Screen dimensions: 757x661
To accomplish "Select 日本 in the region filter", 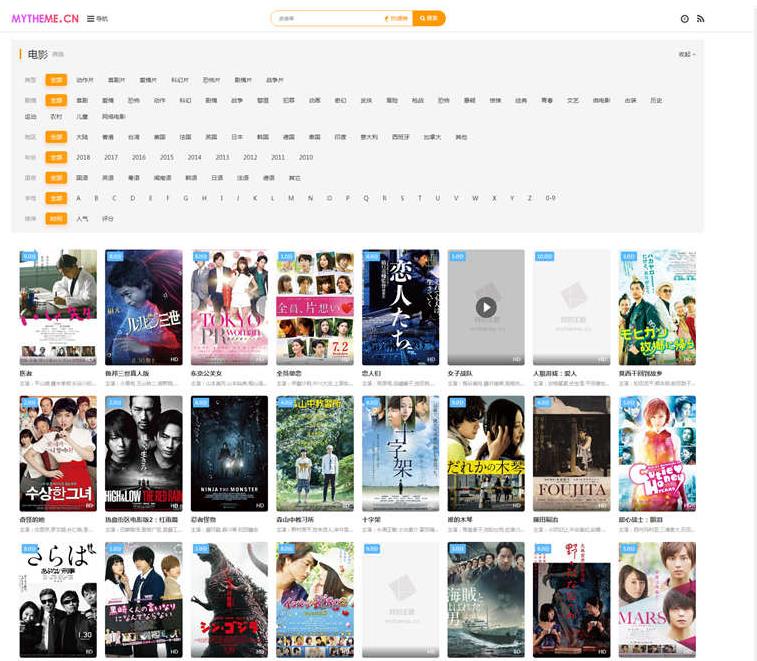I will pos(237,137).
